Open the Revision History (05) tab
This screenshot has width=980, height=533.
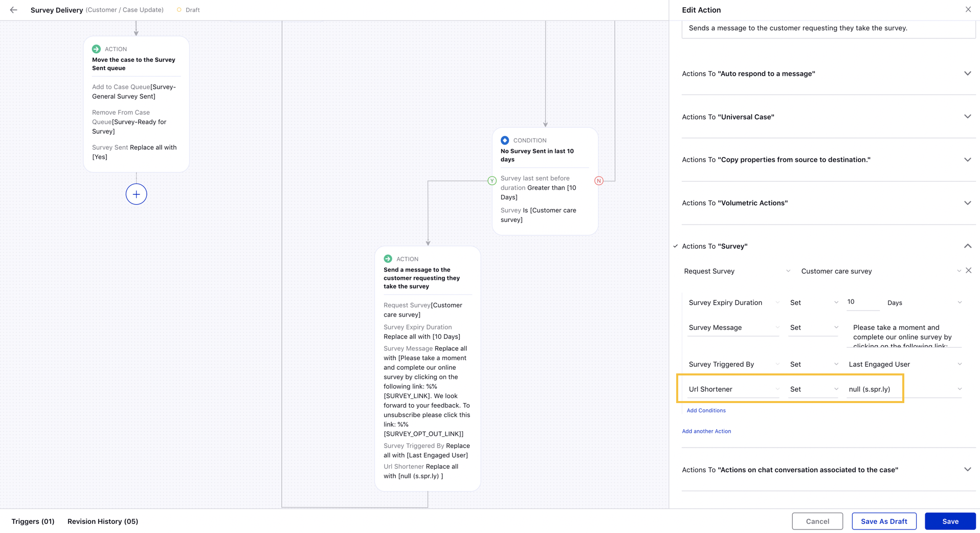pyautogui.click(x=103, y=521)
